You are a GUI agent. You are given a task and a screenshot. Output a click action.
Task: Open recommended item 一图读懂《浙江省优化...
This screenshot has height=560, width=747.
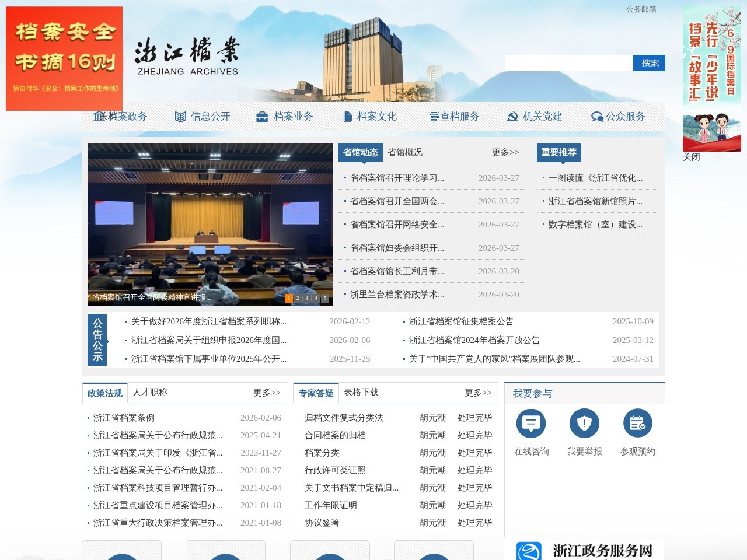(x=595, y=178)
